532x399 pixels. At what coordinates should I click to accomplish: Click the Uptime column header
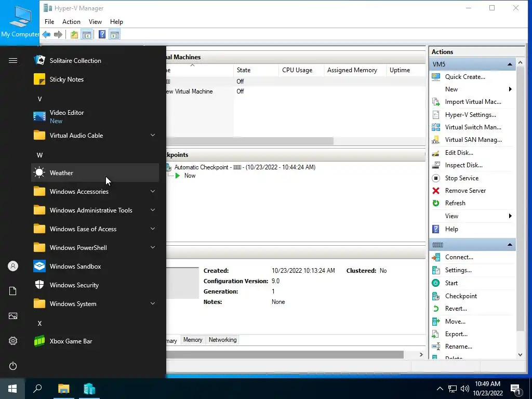(x=406, y=70)
